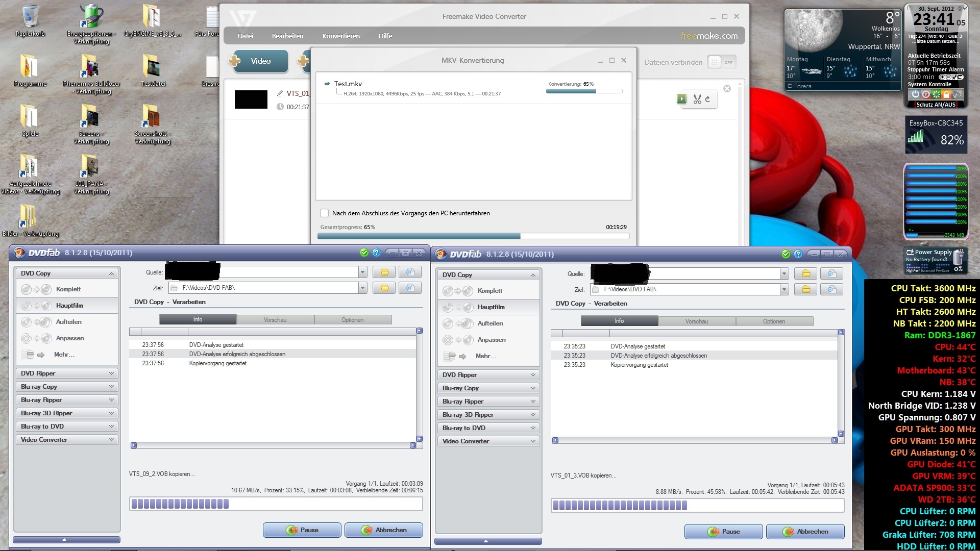Click the Gesamtprogress progress bar
Viewport: 980px width, 551px height.
[x=473, y=236]
